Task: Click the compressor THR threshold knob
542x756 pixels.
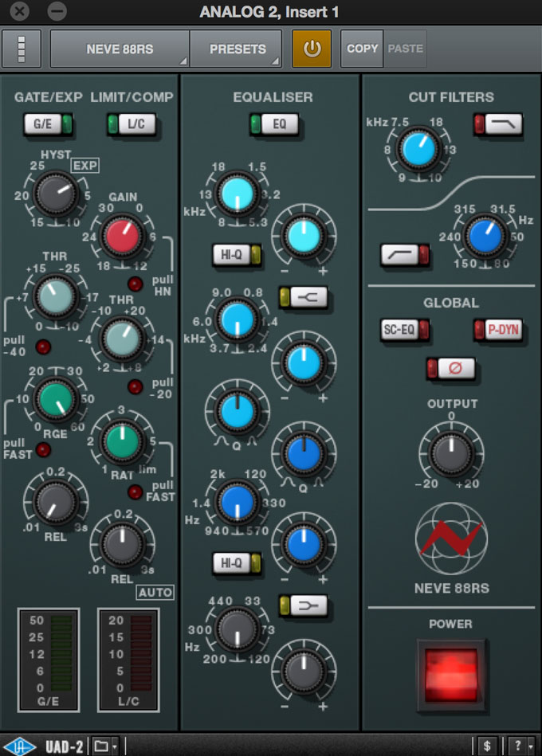Action: tap(122, 339)
